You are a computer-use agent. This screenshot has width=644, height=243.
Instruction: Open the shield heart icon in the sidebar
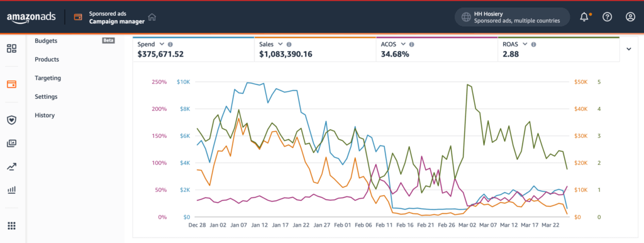[11, 120]
